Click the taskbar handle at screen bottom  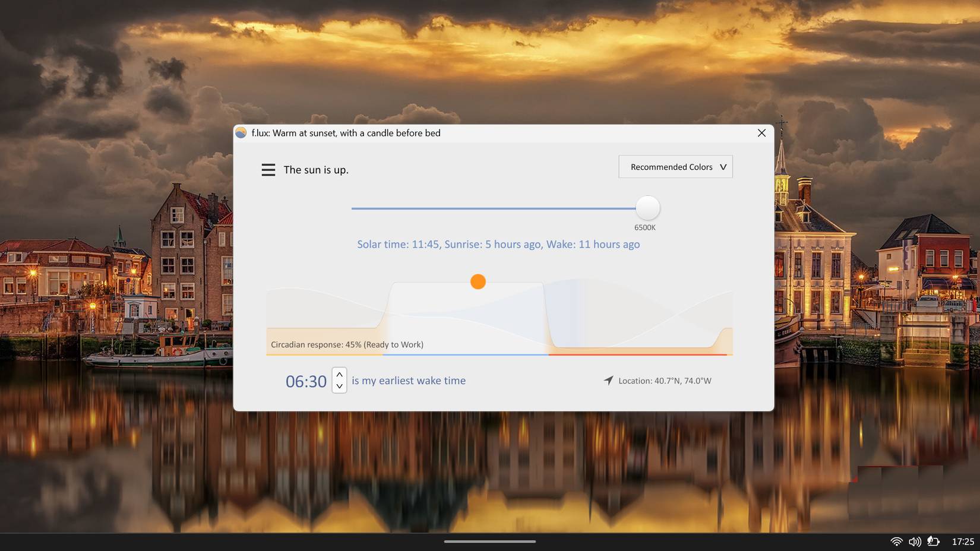click(490, 541)
